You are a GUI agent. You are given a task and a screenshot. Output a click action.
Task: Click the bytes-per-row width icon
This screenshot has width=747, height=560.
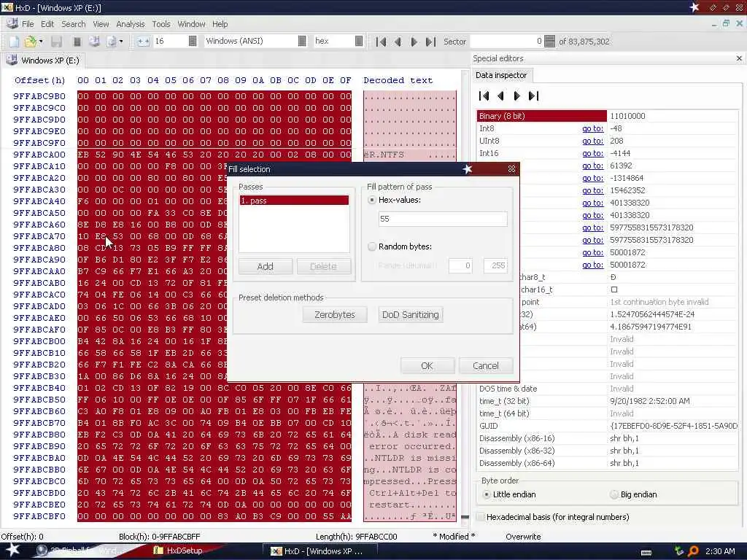(x=143, y=42)
